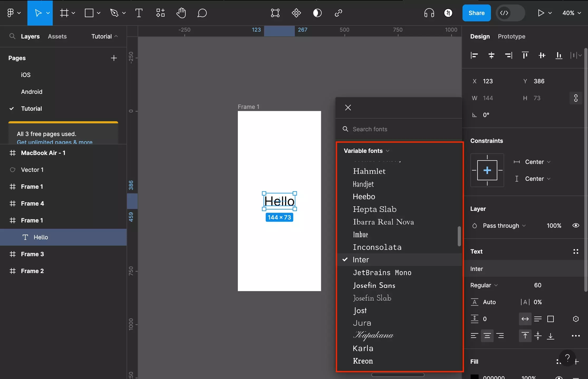Screen dimensions: 588x379
Task: Open the Figma main menu icon
Action: (x=11, y=13)
